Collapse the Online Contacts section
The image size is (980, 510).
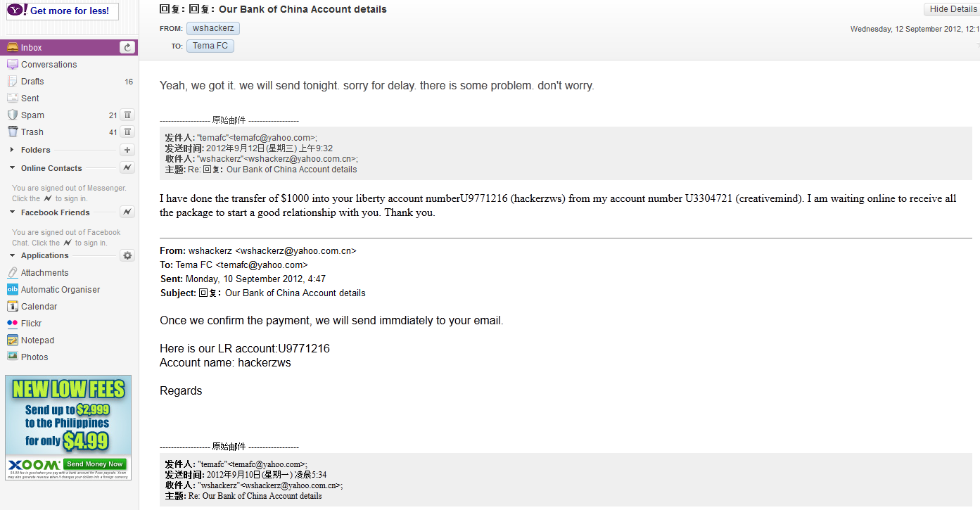[13, 168]
